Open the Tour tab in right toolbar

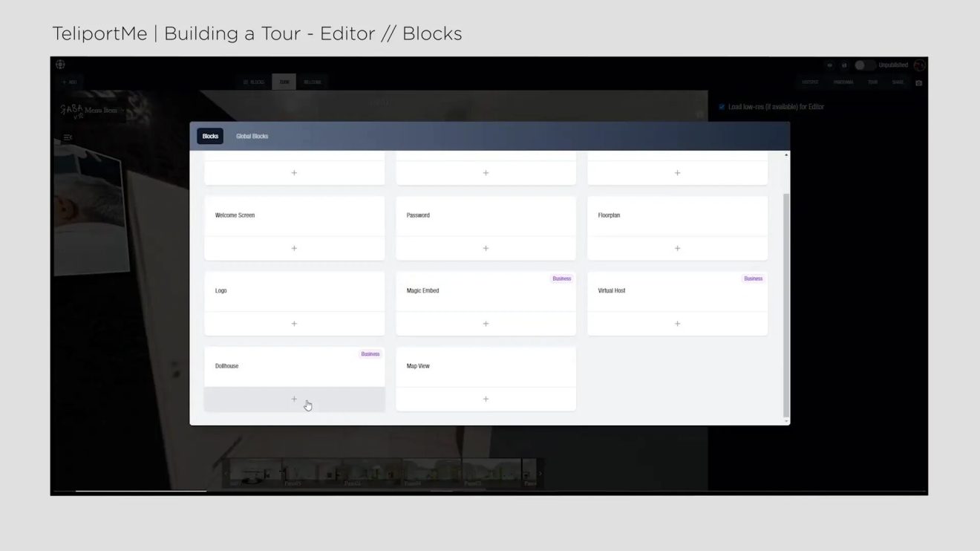pyautogui.click(x=872, y=82)
